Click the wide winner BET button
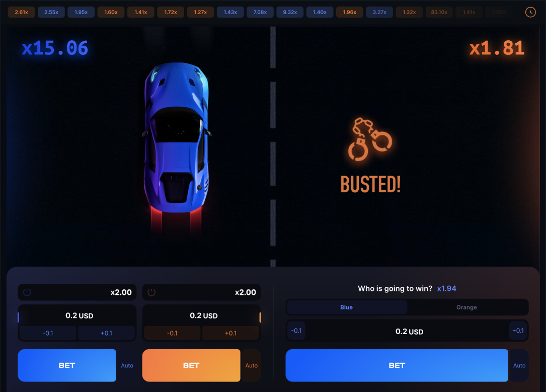 [397, 365]
